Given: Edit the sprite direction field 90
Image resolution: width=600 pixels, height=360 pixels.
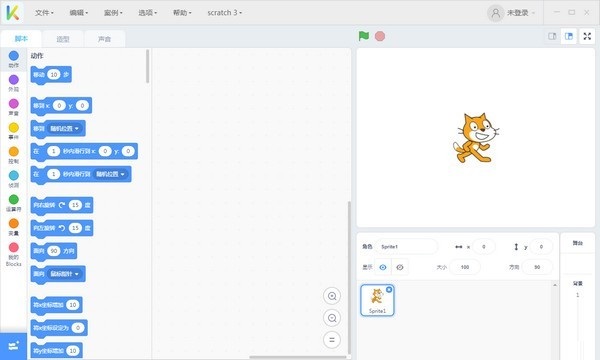Looking at the screenshot, I should pyautogui.click(x=537, y=267).
